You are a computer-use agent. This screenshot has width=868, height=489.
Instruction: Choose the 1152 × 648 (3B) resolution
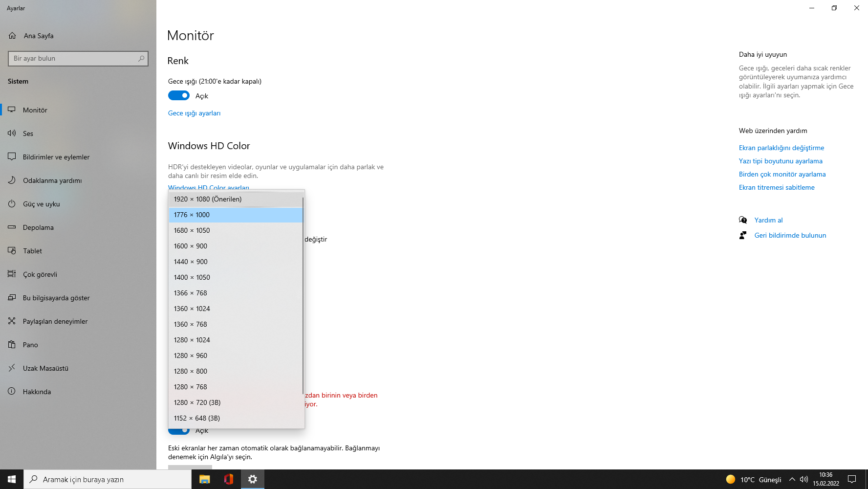point(236,418)
